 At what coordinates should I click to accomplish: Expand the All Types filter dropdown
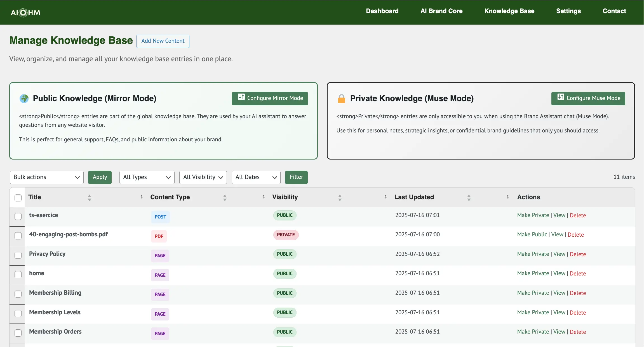tap(147, 177)
